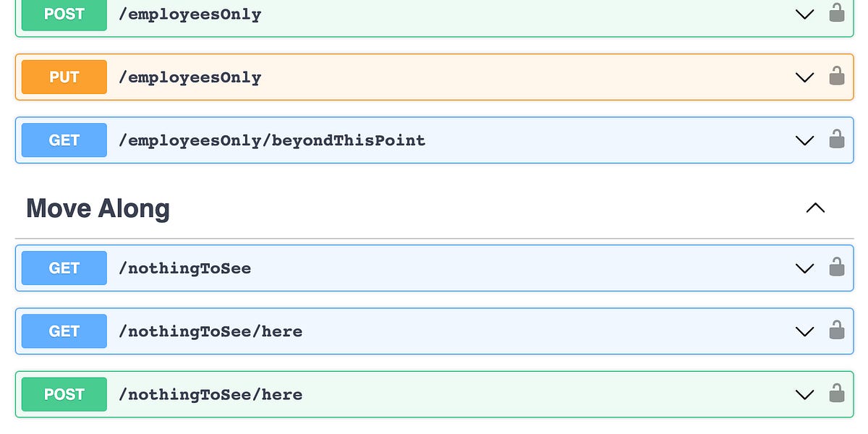Click the POST /nothingToSee/here operation bar
868x434 pixels.
434,394
